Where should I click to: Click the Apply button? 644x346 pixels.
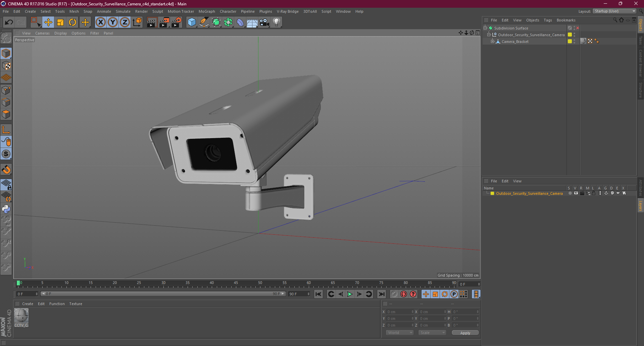(x=465, y=333)
